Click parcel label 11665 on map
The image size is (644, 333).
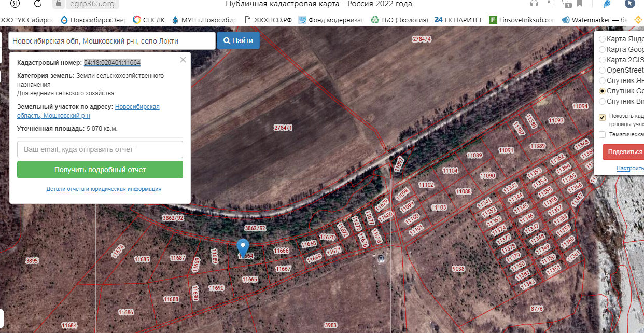(249, 279)
